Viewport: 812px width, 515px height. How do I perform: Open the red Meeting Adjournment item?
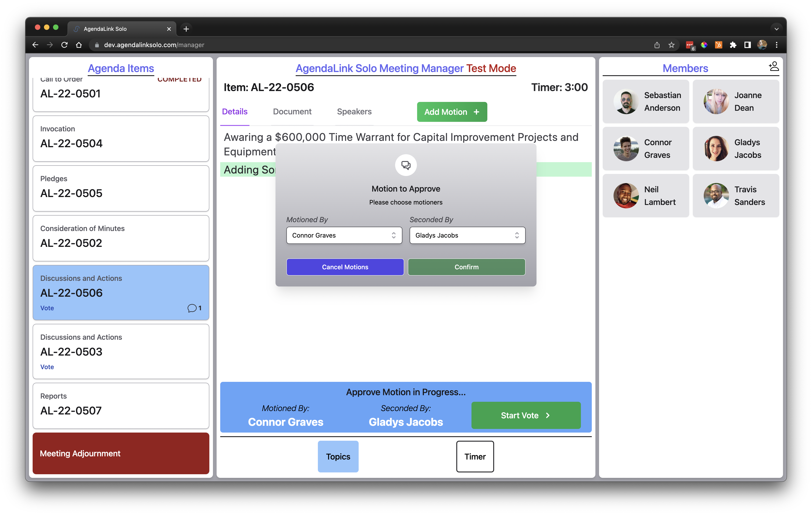[x=121, y=453]
